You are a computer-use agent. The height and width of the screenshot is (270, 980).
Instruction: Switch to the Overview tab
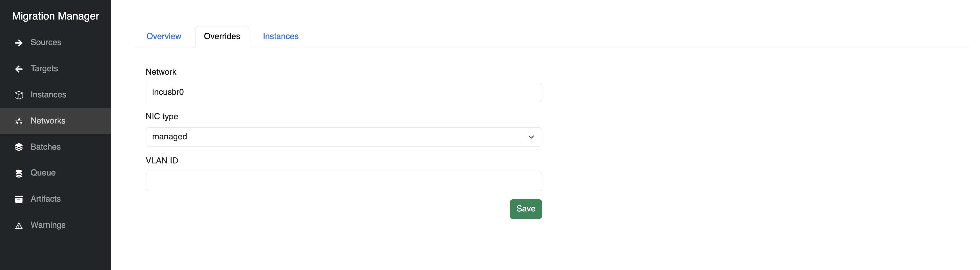click(x=164, y=36)
